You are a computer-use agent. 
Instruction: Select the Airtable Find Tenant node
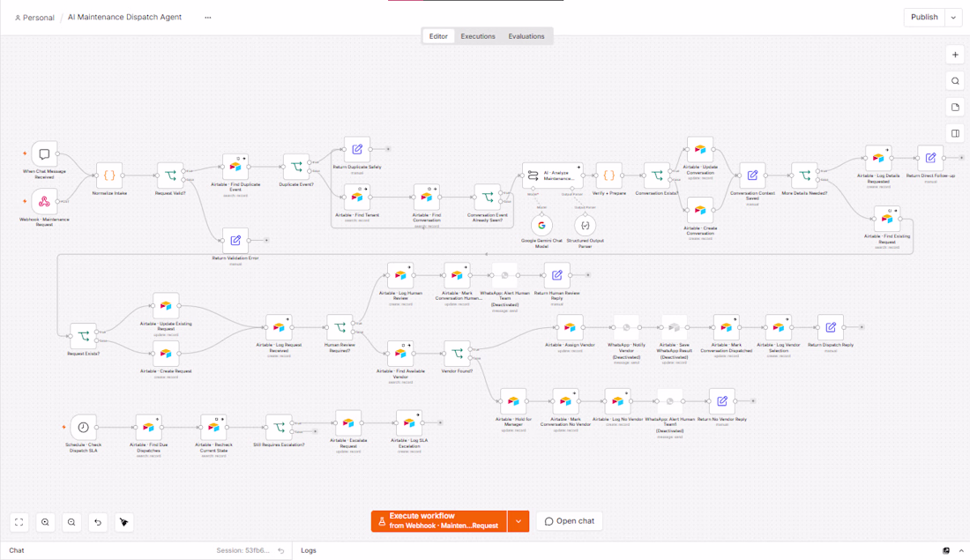[x=357, y=198]
